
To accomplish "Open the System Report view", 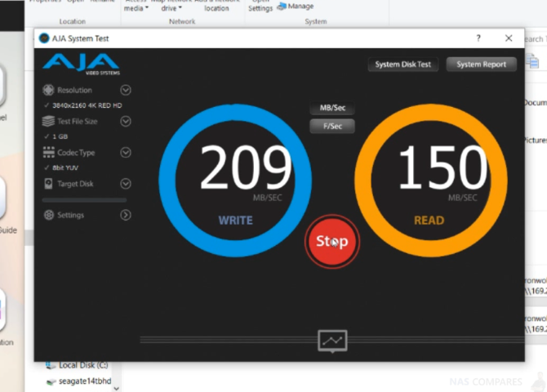I will (x=481, y=65).
